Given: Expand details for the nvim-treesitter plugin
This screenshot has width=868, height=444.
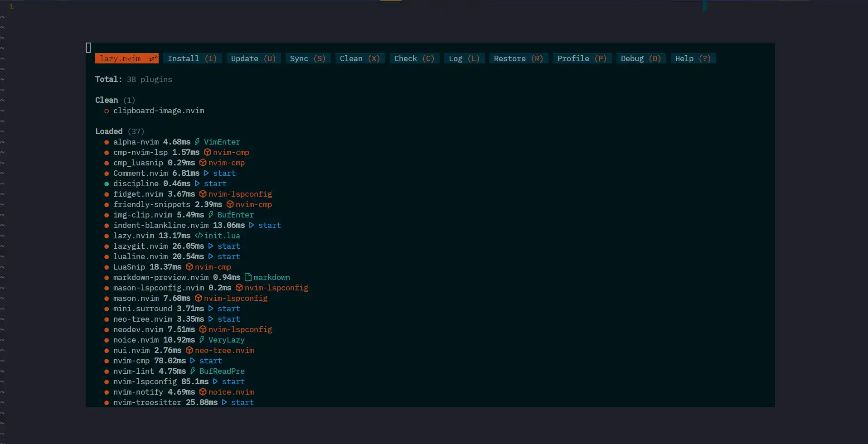Looking at the screenshot, I should pos(147,402).
